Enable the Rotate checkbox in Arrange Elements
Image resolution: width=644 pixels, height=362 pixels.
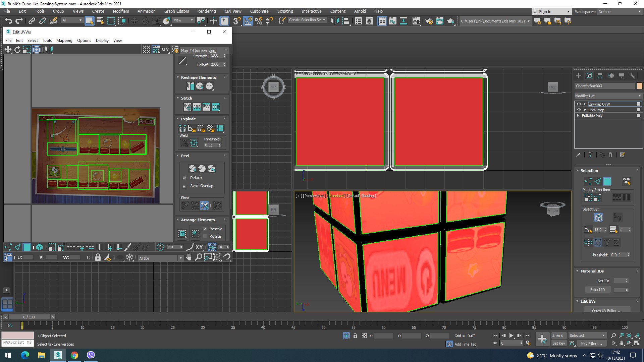click(205, 236)
